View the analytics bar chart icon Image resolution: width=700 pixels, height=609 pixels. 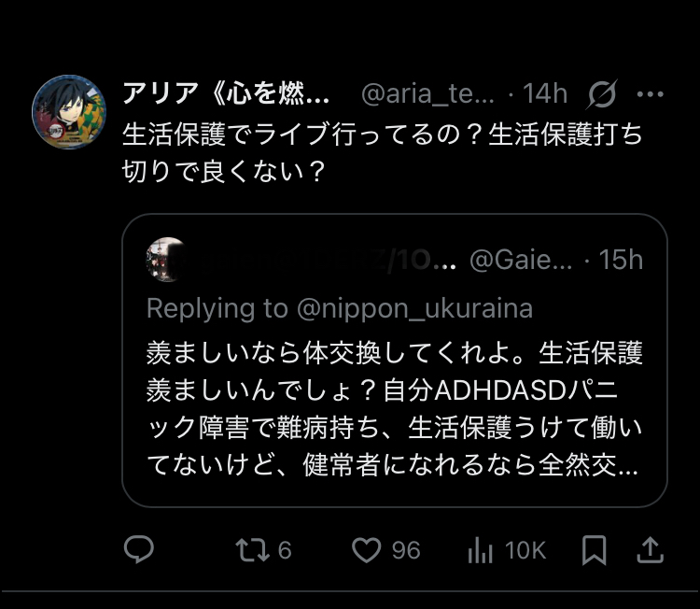480,550
